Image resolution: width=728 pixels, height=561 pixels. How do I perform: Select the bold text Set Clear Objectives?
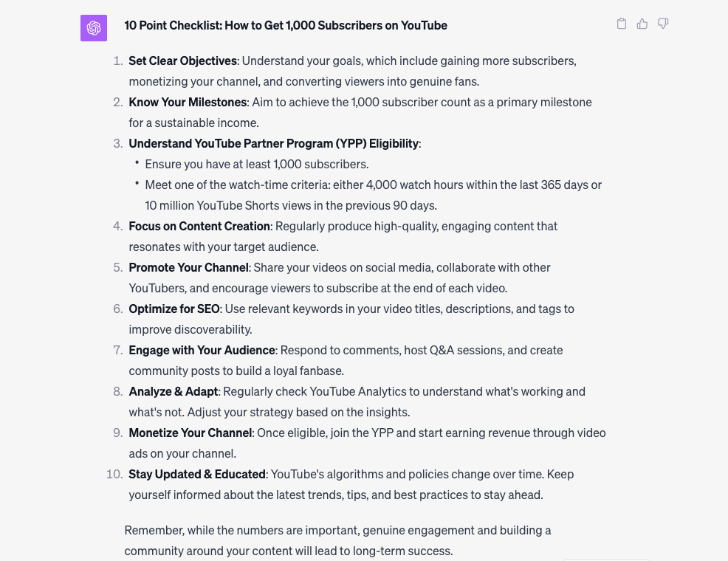(182, 61)
